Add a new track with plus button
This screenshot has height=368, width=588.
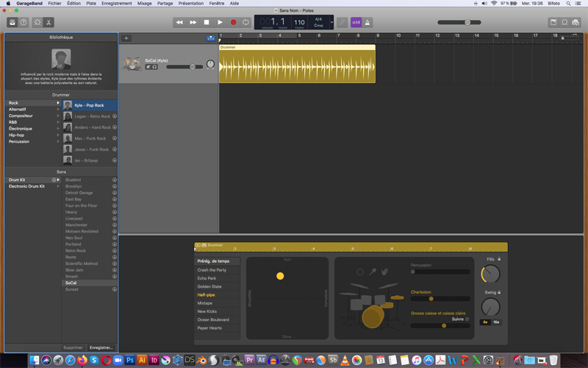point(126,38)
